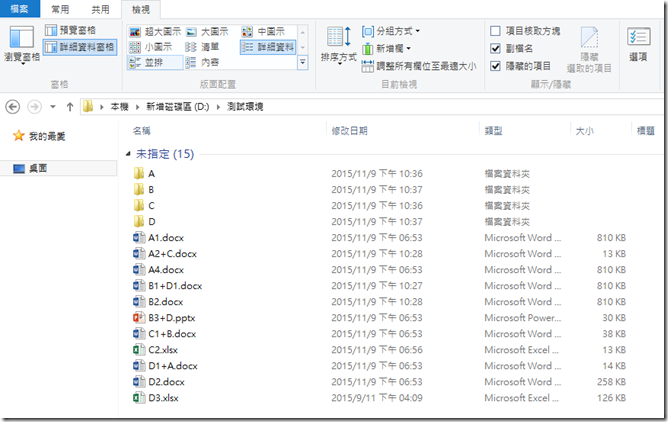Open the 共用 ribbon tab
This screenshot has height=422, width=668.
[99, 9]
